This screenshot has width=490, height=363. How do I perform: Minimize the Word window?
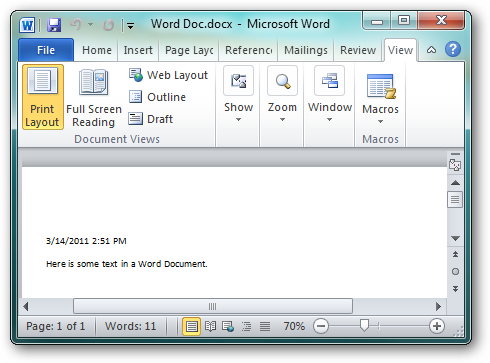(377, 21)
